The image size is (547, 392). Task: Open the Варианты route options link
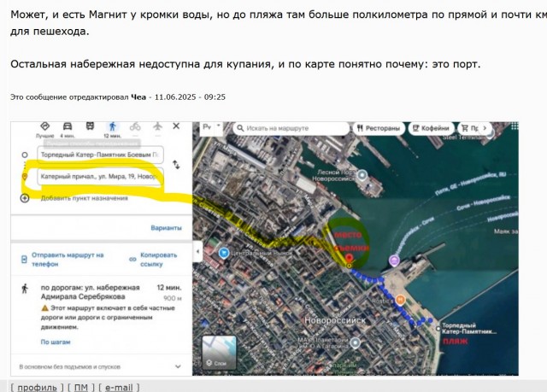click(166, 228)
